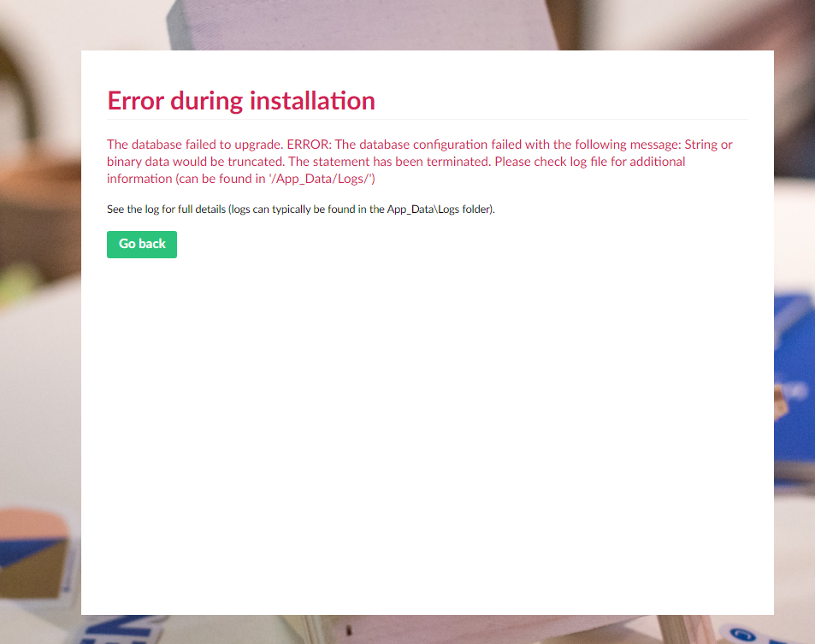
Task: Click the blurred background outside the card
Action: 38,342
